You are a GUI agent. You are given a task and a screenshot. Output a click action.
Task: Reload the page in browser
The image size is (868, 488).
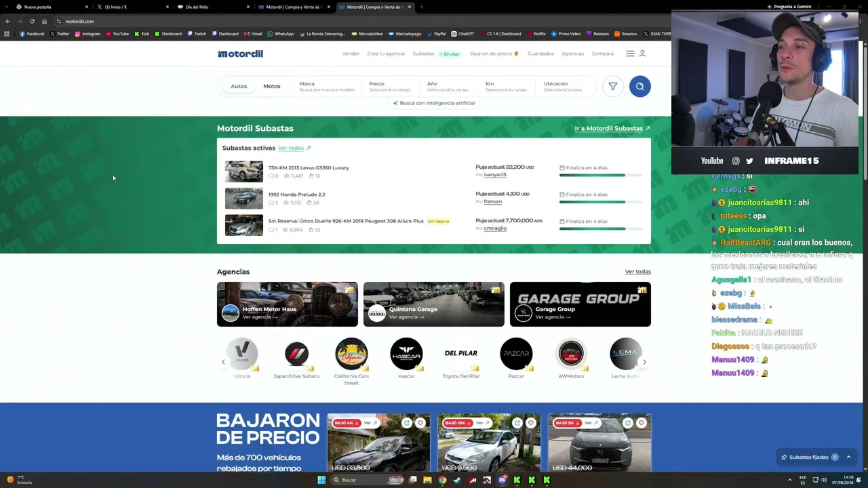point(32,21)
